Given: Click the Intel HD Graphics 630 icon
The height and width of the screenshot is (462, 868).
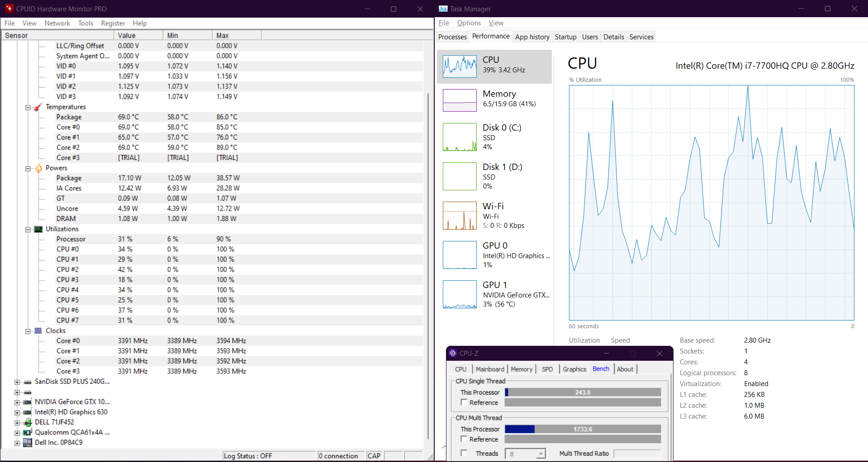Looking at the screenshot, I should [28, 412].
